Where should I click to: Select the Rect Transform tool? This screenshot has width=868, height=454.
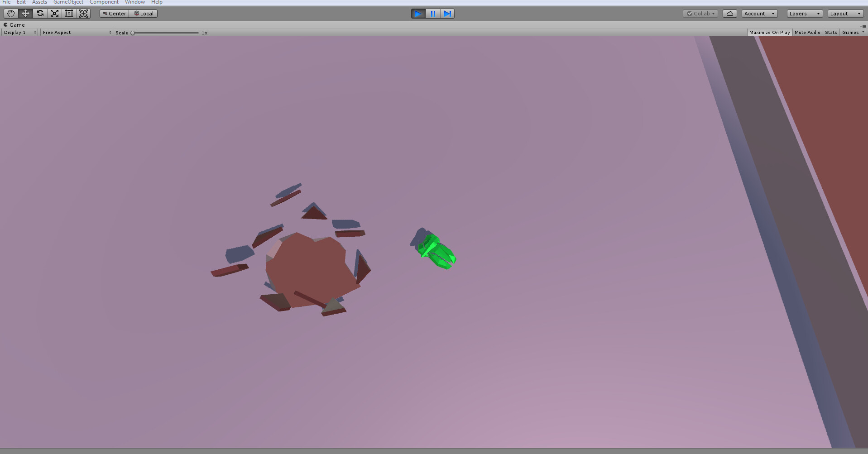pyautogui.click(x=69, y=14)
